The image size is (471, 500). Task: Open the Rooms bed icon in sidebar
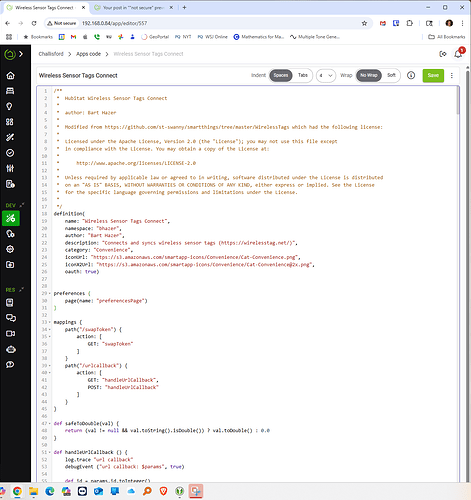pyautogui.click(x=10, y=91)
